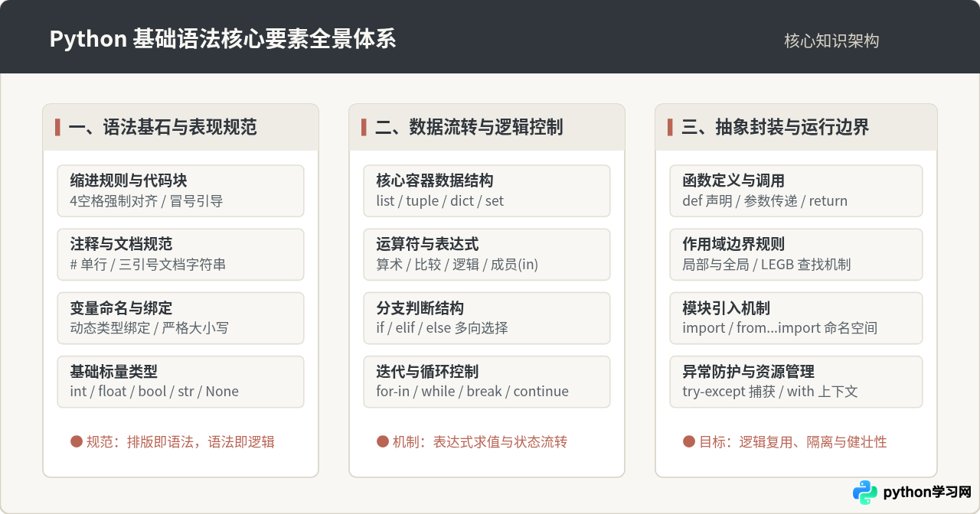Screen dimensions: 980x514
Task: Click card heading '基础标量类型'
Action: pos(113,372)
